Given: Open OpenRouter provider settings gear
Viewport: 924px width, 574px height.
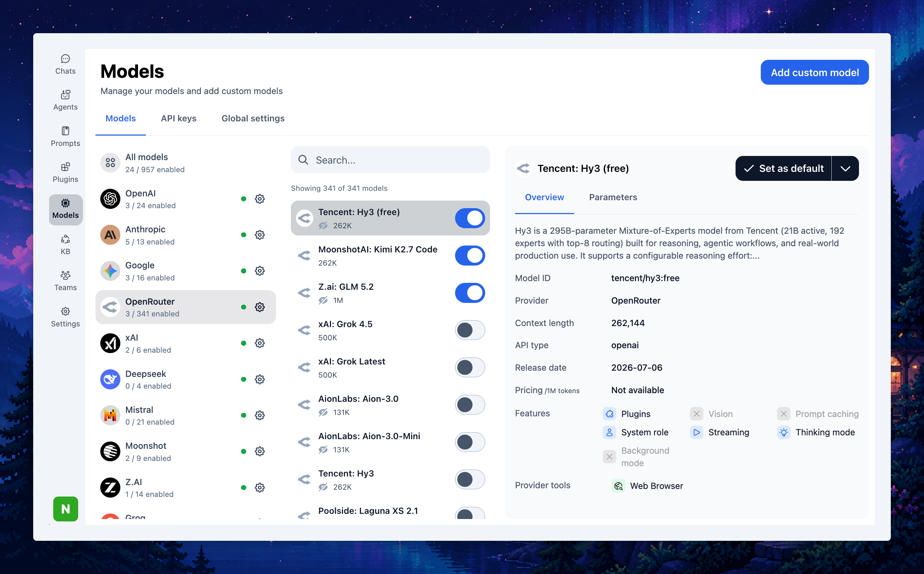Looking at the screenshot, I should 260,307.
